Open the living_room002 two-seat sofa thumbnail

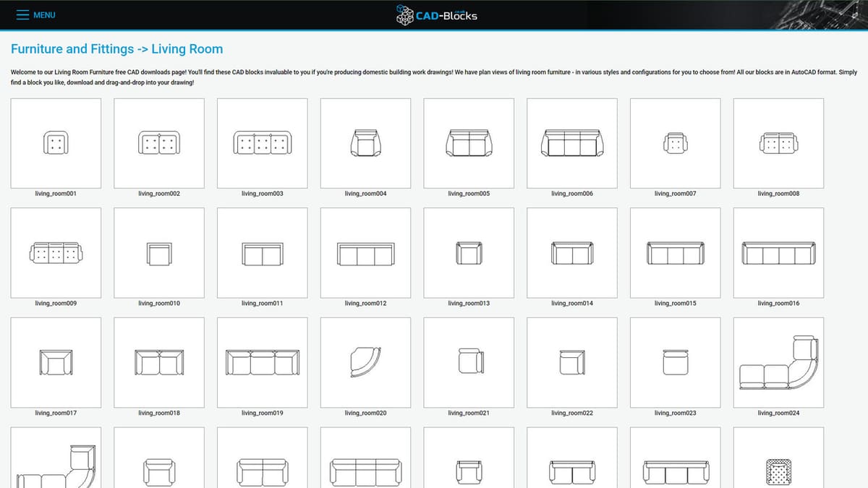[159, 143]
